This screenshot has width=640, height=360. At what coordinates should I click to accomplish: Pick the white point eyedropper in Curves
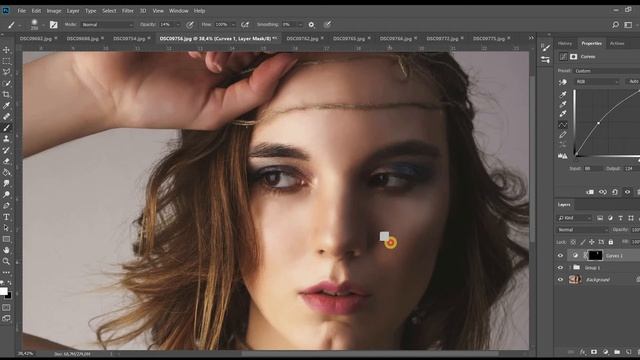(x=563, y=114)
